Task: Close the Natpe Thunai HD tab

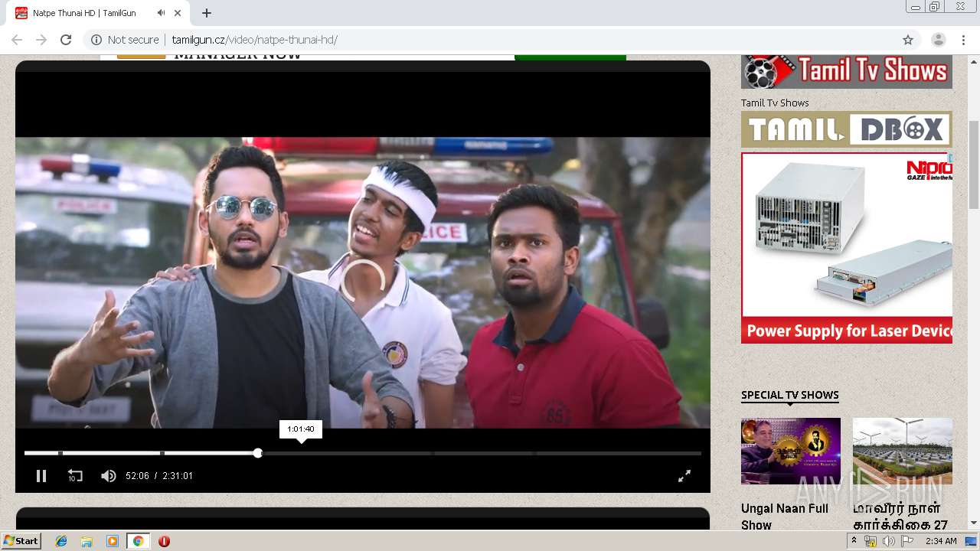Action: tap(178, 13)
